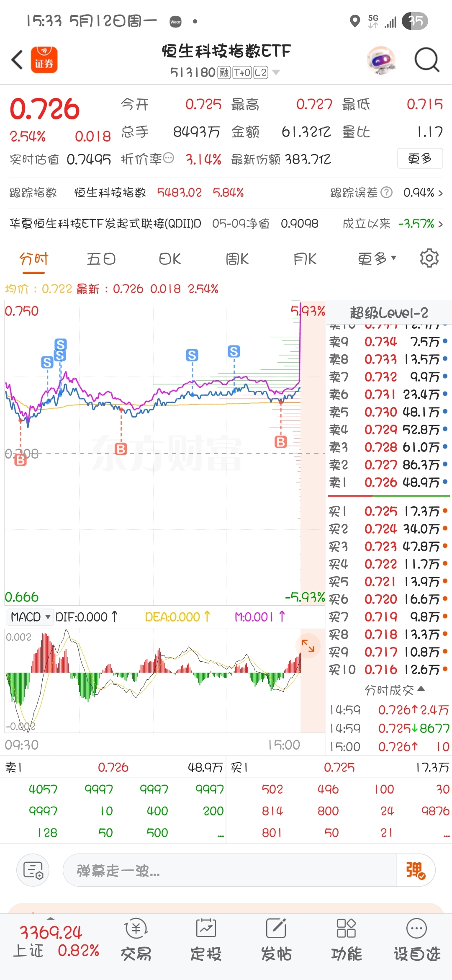The width and height of the screenshot is (452, 980).
Task: Open the danmaku settings list icon
Action: (33, 870)
